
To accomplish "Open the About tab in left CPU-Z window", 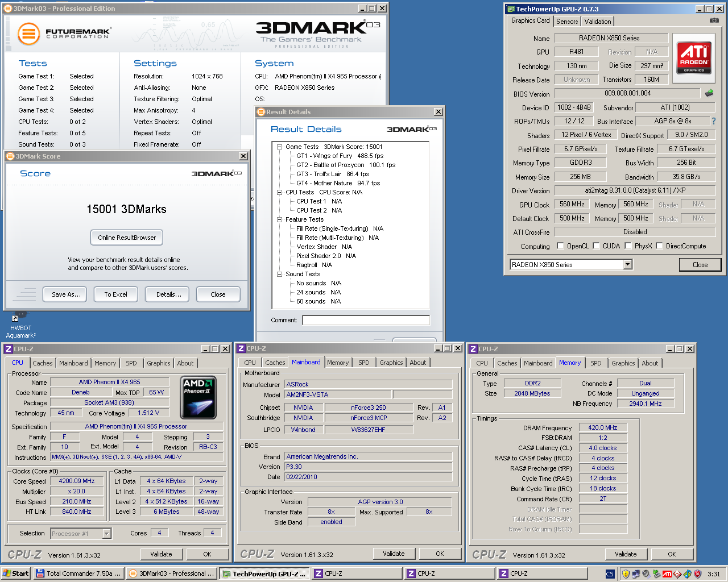I will click(x=185, y=363).
